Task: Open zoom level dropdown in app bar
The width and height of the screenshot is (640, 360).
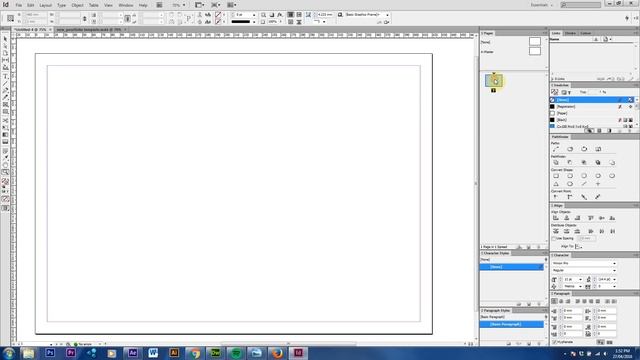Action: click(184, 5)
